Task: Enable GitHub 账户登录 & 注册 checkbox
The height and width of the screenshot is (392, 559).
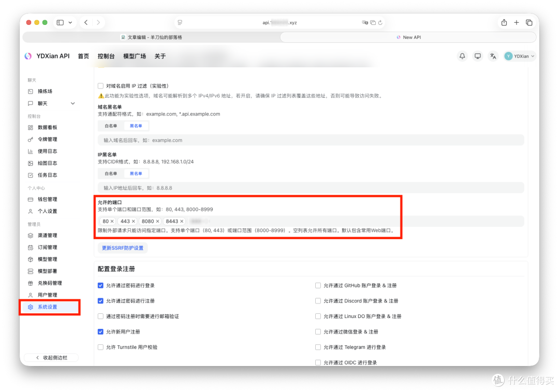Action: [x=318, y=285]
